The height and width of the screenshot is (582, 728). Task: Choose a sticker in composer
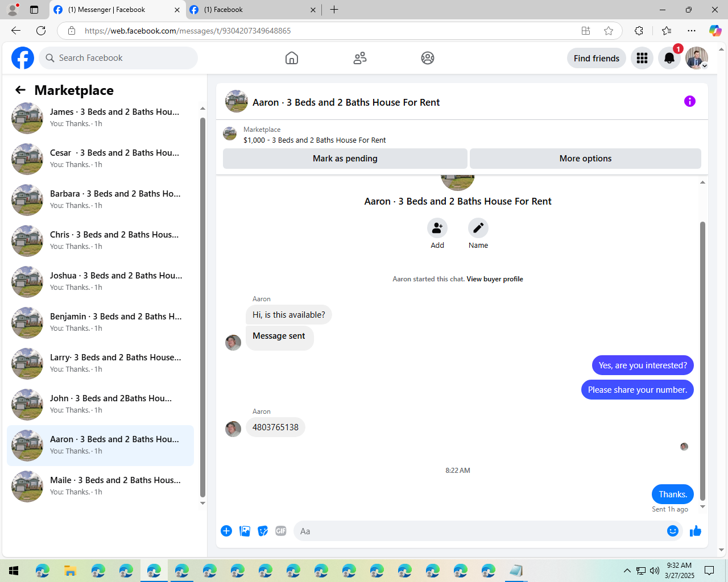click(263, 531)
